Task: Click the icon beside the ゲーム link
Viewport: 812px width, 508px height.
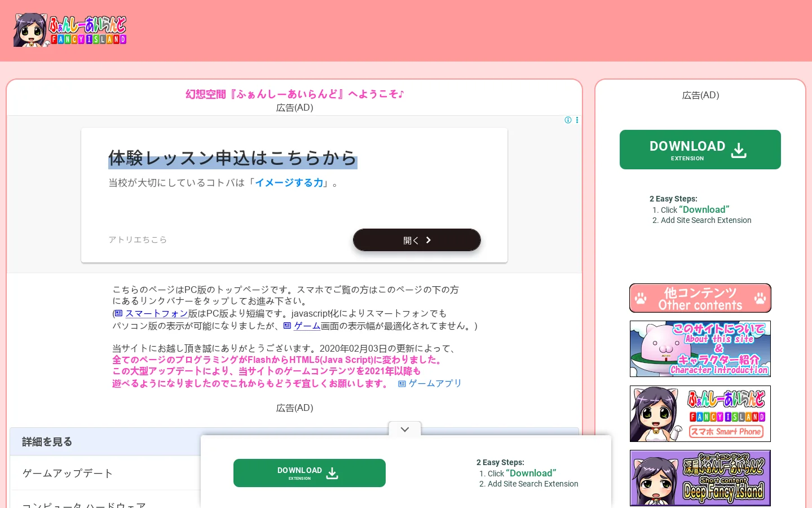Action: [288, 326]
